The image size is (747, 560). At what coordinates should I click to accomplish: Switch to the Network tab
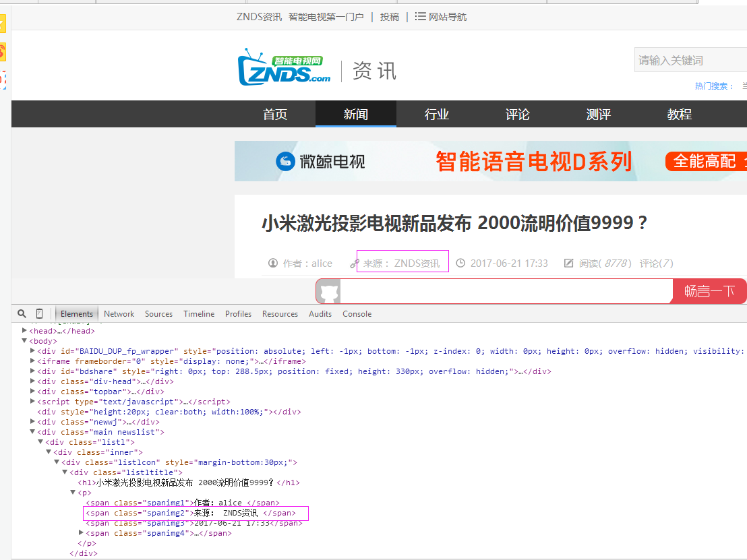[119, 314]
